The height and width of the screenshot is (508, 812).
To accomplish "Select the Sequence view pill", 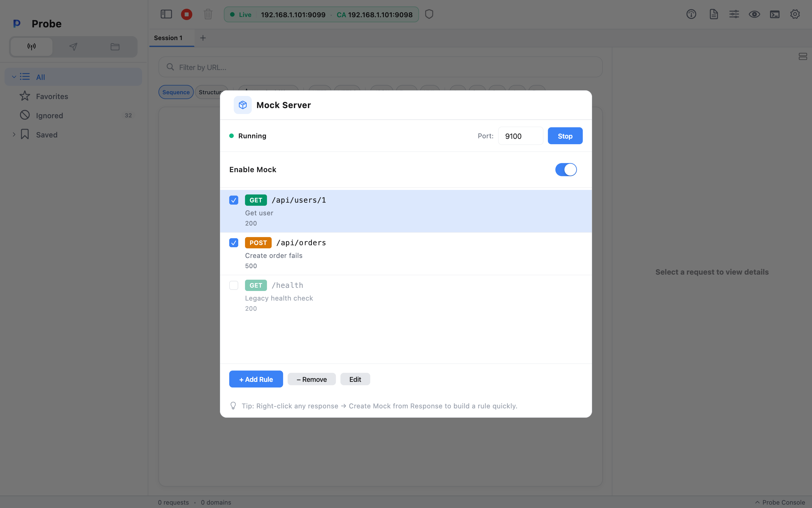I will (176, 92).
